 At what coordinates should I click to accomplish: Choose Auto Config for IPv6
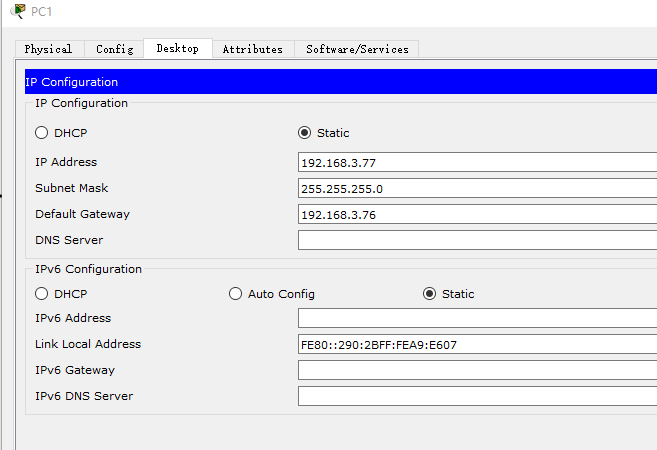click(236, 294)
